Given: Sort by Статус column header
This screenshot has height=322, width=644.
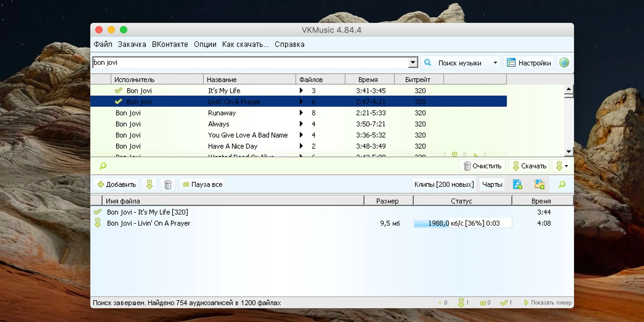Looking at the screenshot, I should click(462, 201).
